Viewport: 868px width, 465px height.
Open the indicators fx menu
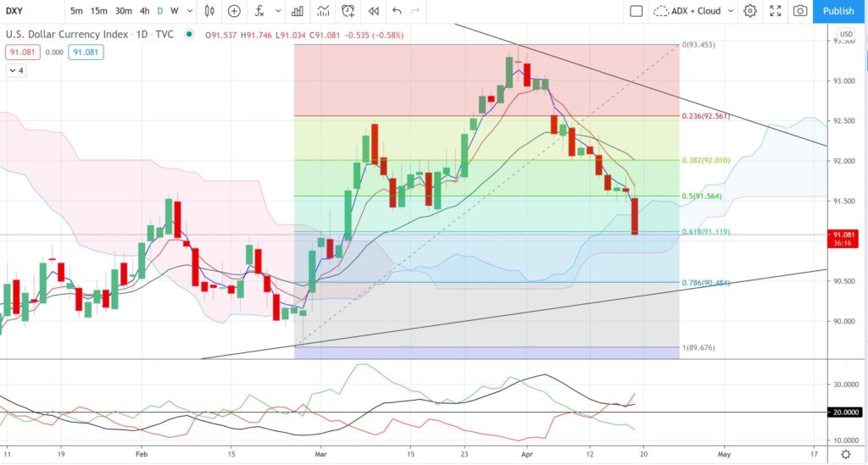click(x=259, y=11)
